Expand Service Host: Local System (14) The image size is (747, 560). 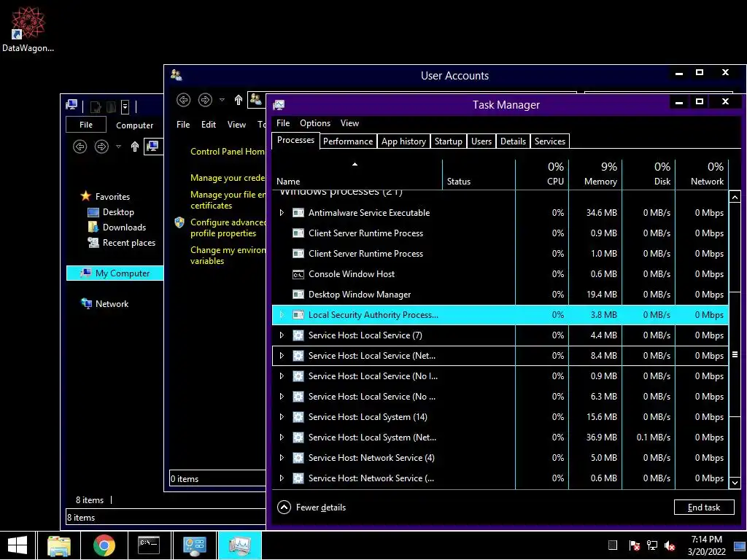[x=282, y=417]
